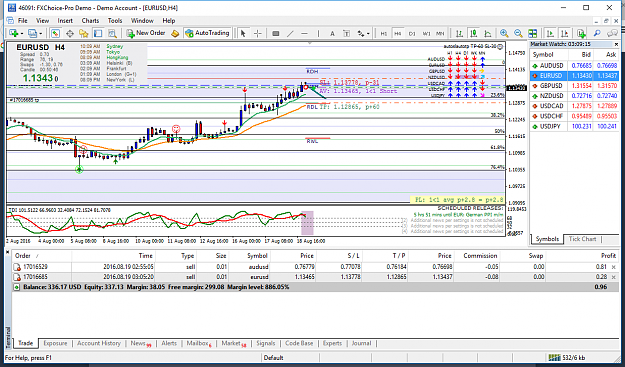Select the Trendline drawing tool
This screenshot has height=367, width=625.
(290, 33)
